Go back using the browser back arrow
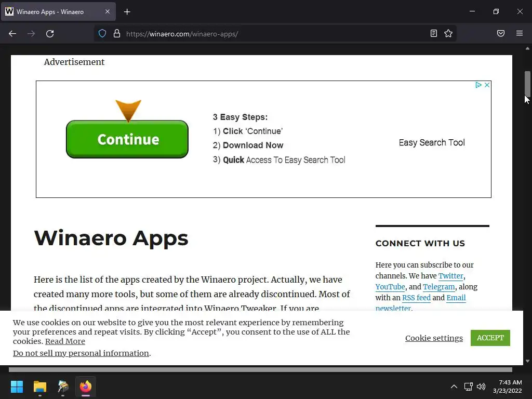The image size is (532, 399). 12,34
